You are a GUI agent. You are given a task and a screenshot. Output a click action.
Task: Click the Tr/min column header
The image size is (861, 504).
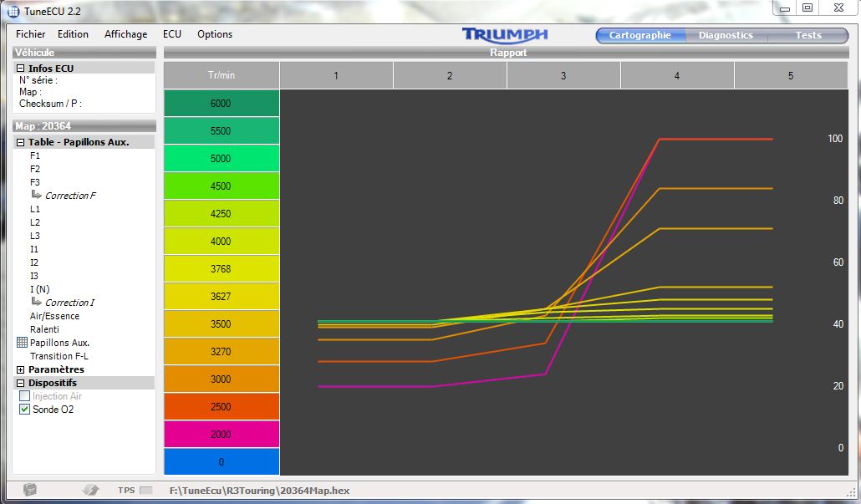click(222, 75)
